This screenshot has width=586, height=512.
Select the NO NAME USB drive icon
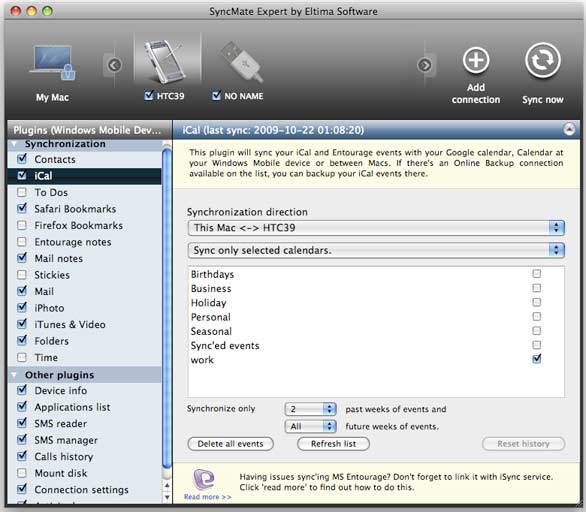242,61
